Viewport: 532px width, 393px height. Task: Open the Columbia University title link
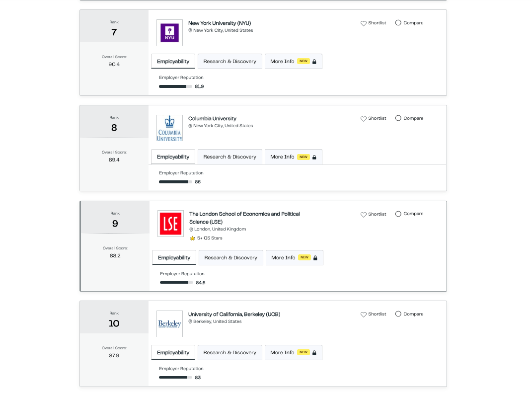click(x=213, y=118)
